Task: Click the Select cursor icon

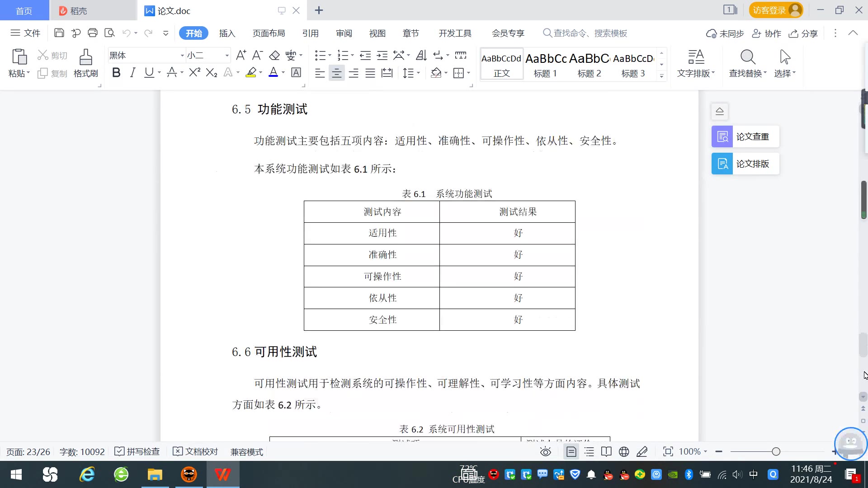Action: click(x=785, y=57)
